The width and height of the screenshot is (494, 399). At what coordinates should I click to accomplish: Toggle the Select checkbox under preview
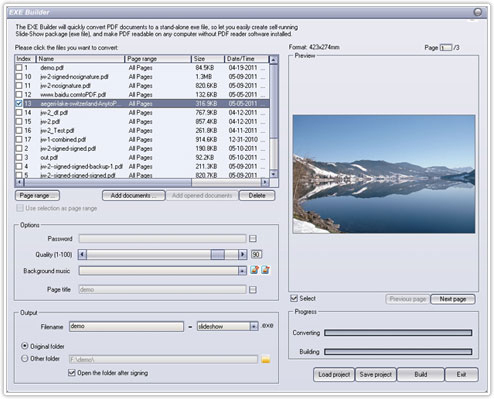pyautogui.click(x=294, y=298)
